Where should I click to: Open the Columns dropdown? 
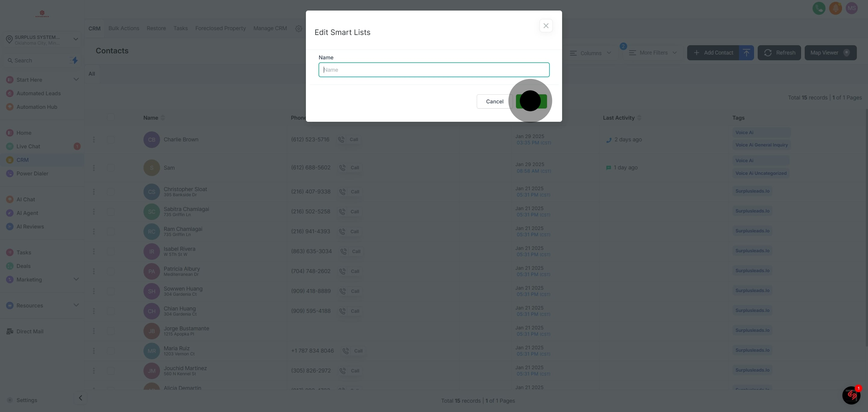591,53
